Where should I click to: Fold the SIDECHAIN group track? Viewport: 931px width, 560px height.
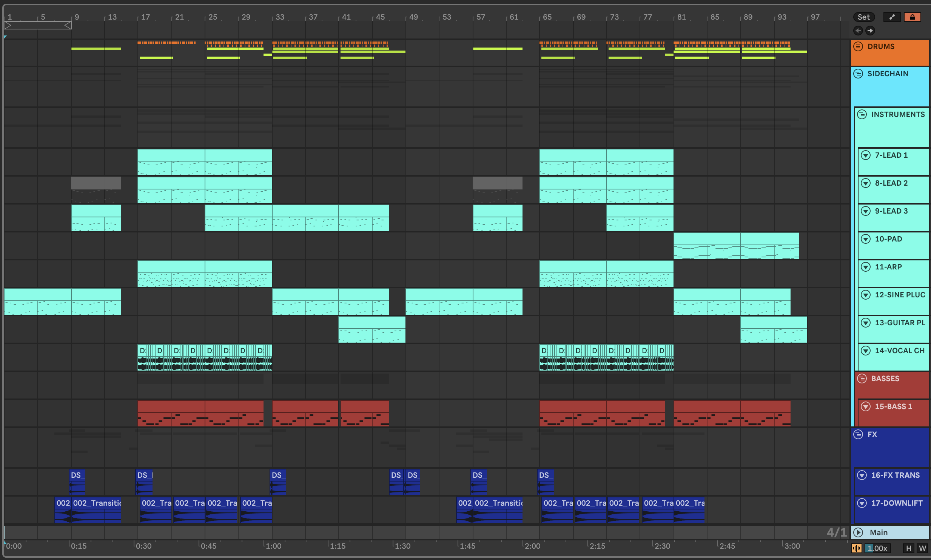click(858, 74)
